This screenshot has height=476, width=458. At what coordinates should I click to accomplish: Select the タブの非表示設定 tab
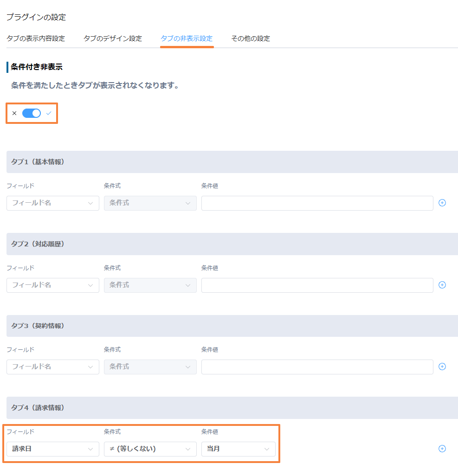click(187, 39)
